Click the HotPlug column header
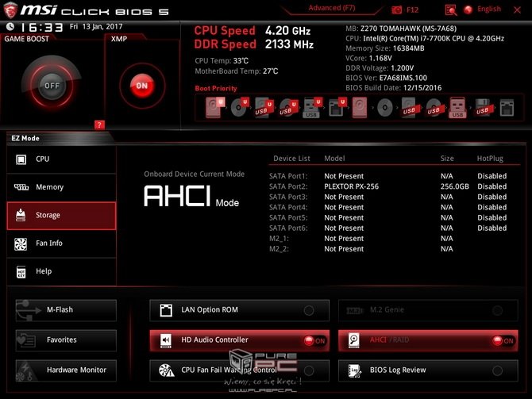 click(490, 159)
